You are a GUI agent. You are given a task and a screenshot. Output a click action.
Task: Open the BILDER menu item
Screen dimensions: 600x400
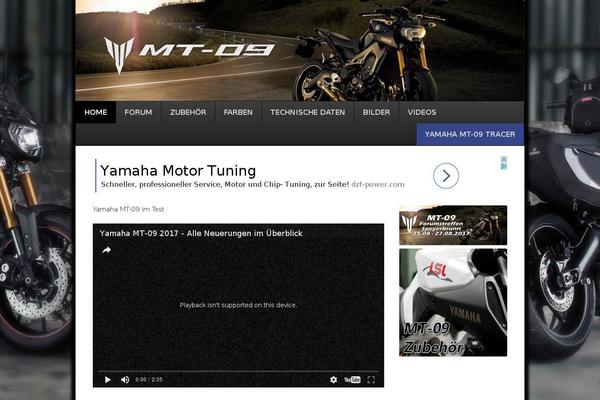[376, 112]
